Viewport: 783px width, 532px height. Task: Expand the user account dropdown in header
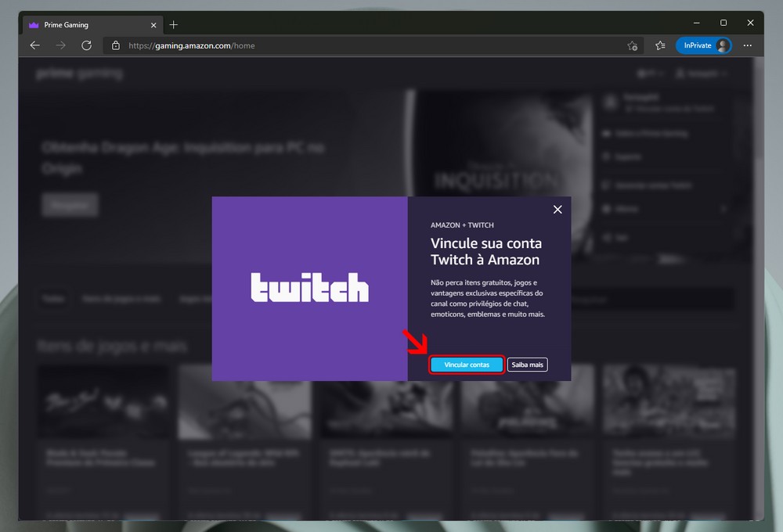pyautogui.click(x=702, y=74)
